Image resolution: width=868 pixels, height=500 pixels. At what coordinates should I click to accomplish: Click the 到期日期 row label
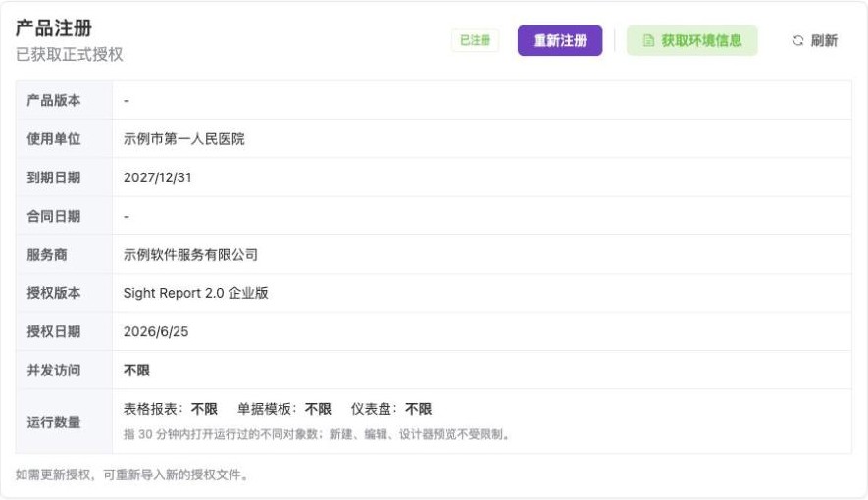point(54,177)
